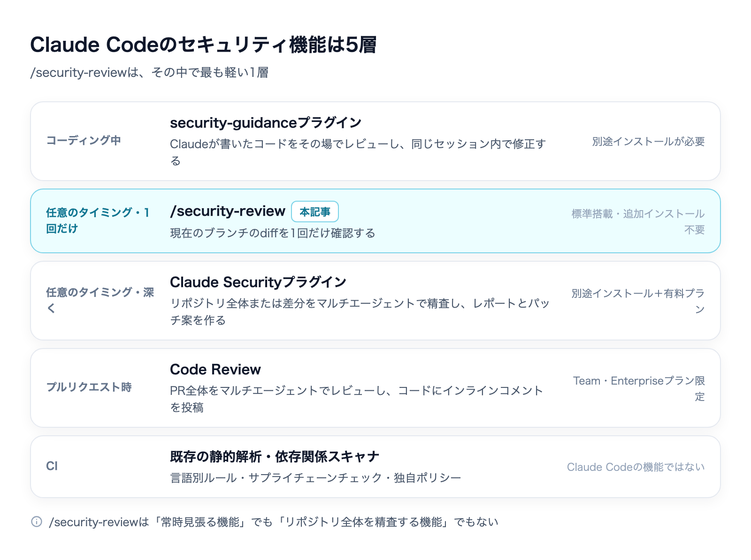This screenshot has width=751, height=560.
Task: Click the 'コーディング中' label
Action: pos(84,140)
